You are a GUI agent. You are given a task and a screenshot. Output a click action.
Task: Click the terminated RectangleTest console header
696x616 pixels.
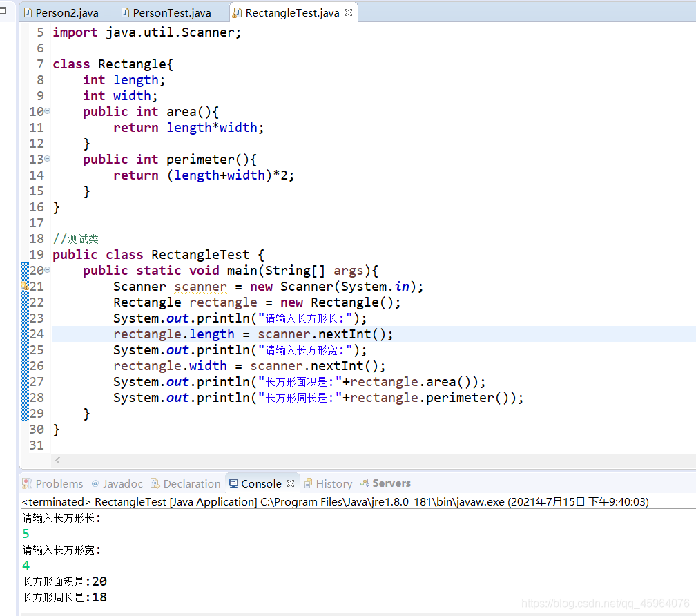click(x=335, y=502)
